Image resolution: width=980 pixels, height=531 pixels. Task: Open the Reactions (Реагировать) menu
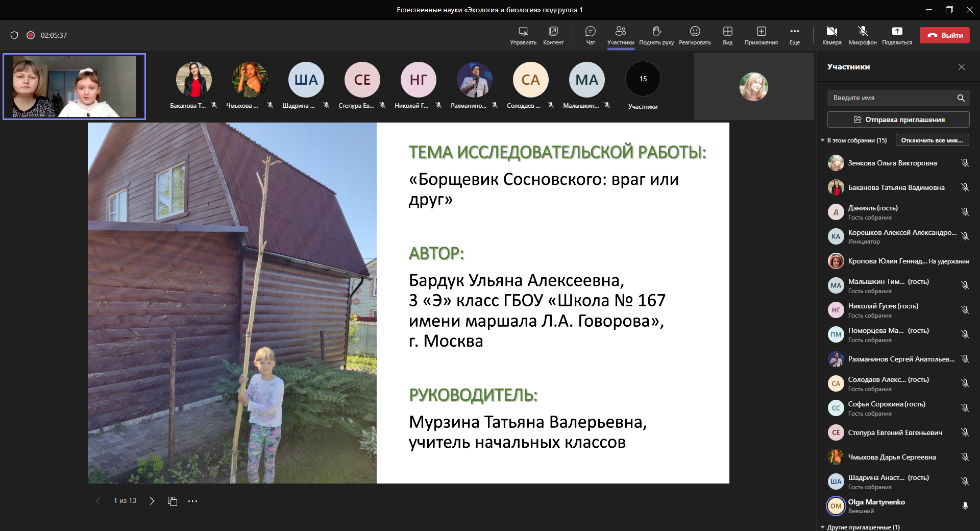pyautogui.click(x=695, y=35)
